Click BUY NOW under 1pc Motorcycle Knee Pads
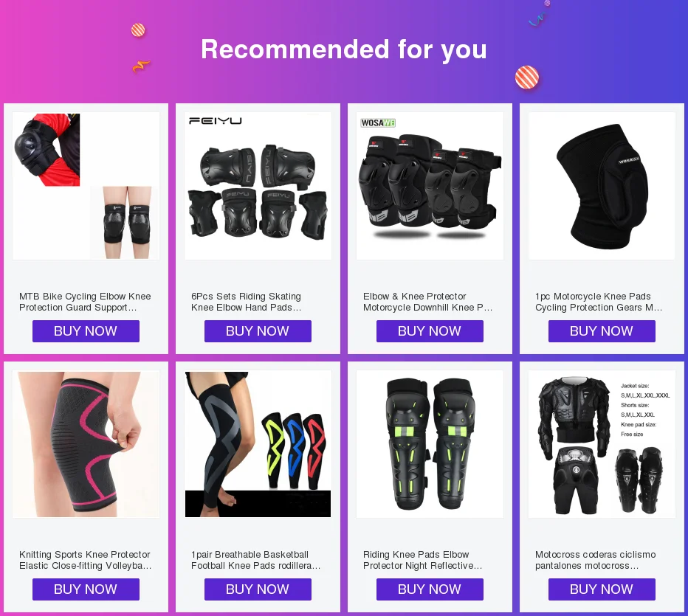Image resolution: width=688 pixels, height=616 pixels. point(602,331)
